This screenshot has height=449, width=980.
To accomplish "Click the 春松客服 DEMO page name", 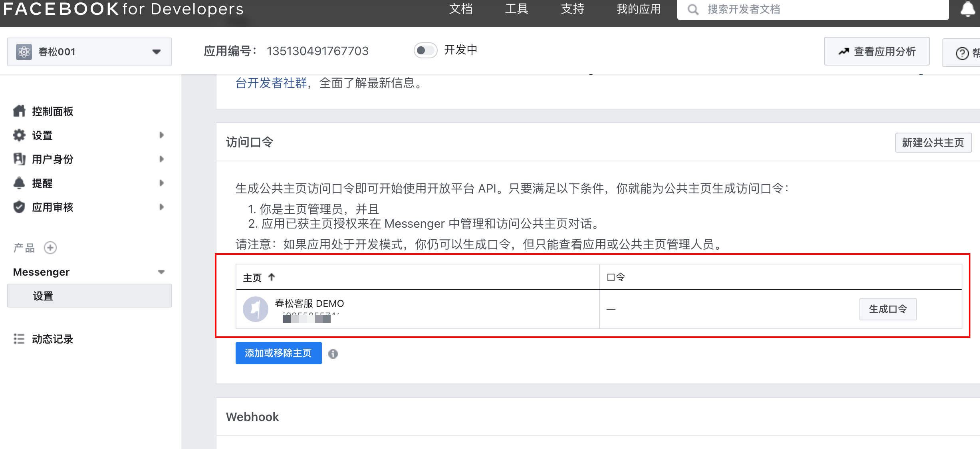I will pyautogui.click(x=309, y=303).
